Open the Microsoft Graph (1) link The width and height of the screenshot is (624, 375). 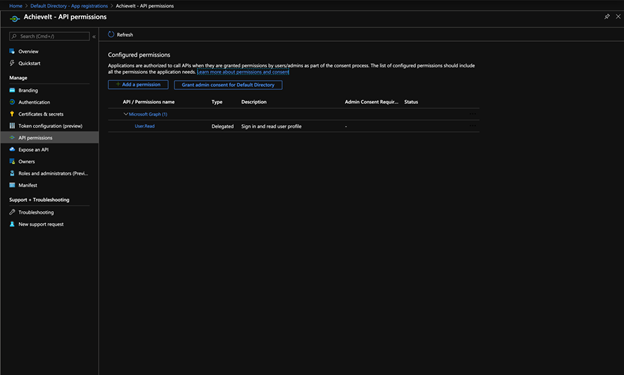tap(148, 114)
